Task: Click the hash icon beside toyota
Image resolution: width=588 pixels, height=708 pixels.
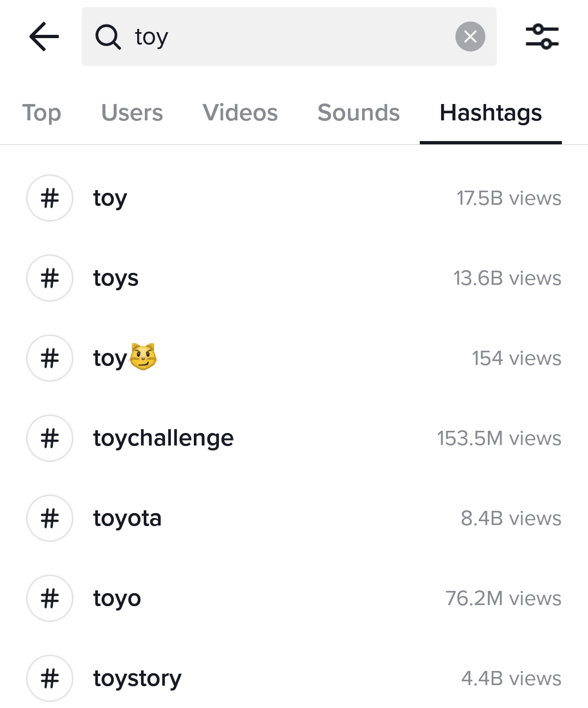Action: coord(50,518)
